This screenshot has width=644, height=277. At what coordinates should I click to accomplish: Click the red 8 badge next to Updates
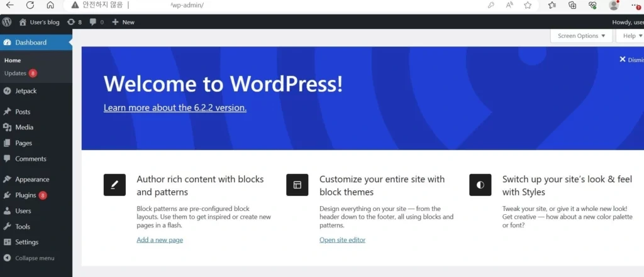pos(33,73)
